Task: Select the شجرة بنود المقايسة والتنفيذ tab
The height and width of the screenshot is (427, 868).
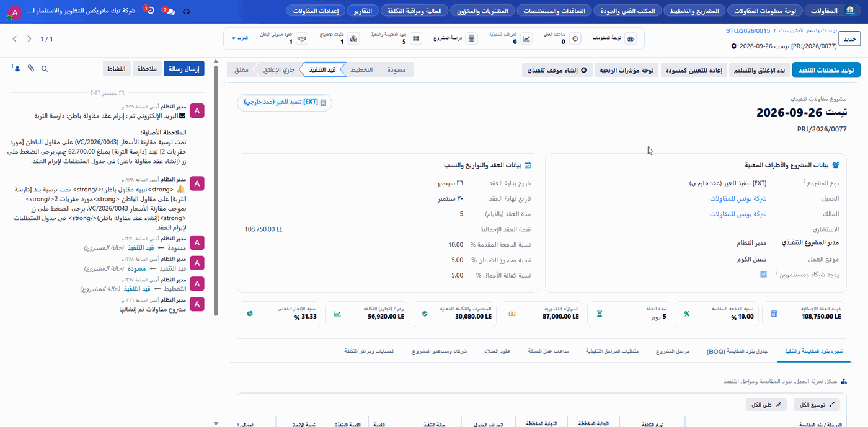Action: point(814,351)
